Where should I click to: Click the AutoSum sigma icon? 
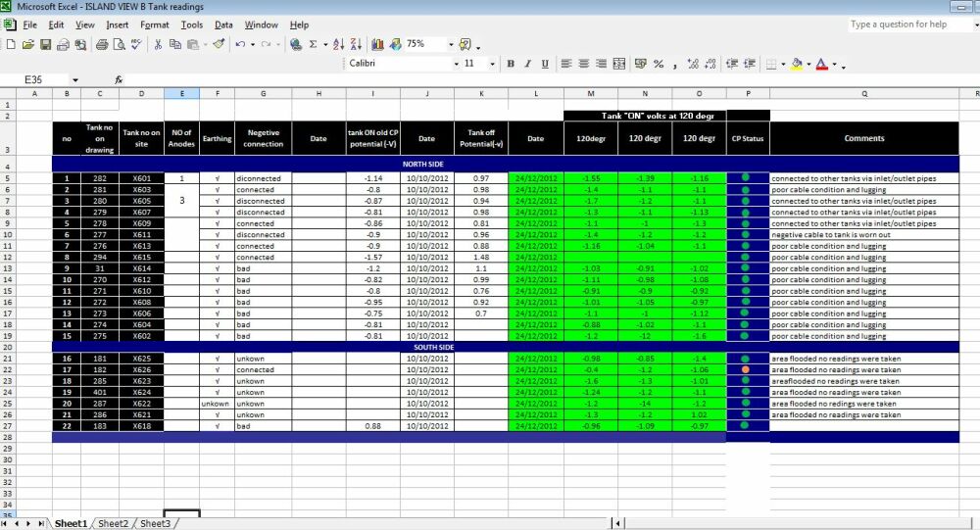(x=313, y=44)
